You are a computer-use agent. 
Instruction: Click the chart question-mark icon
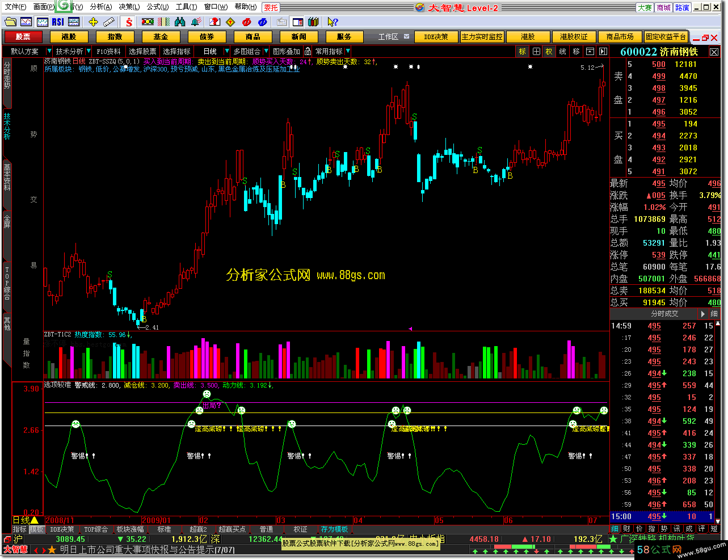215,22
